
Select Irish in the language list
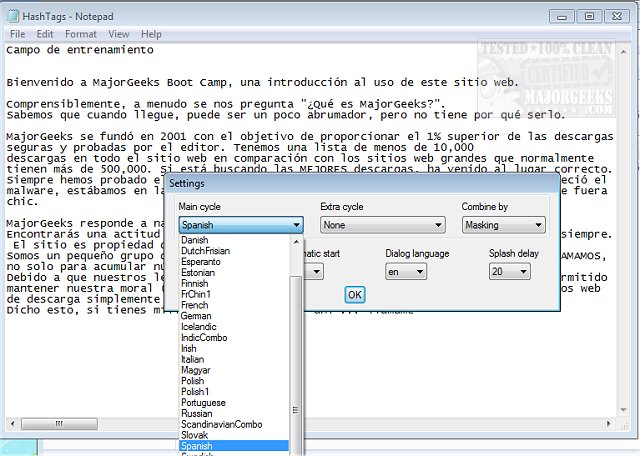pos(234,349)
